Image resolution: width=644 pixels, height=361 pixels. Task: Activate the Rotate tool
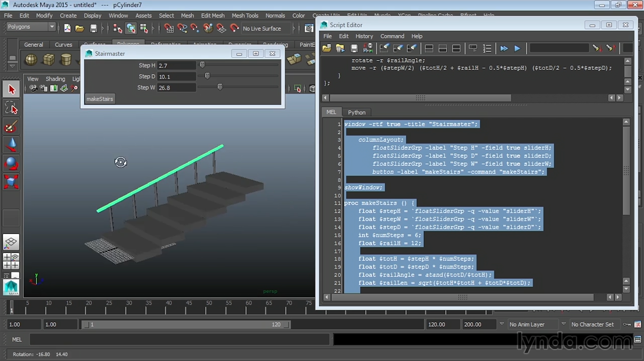[11, 163]
